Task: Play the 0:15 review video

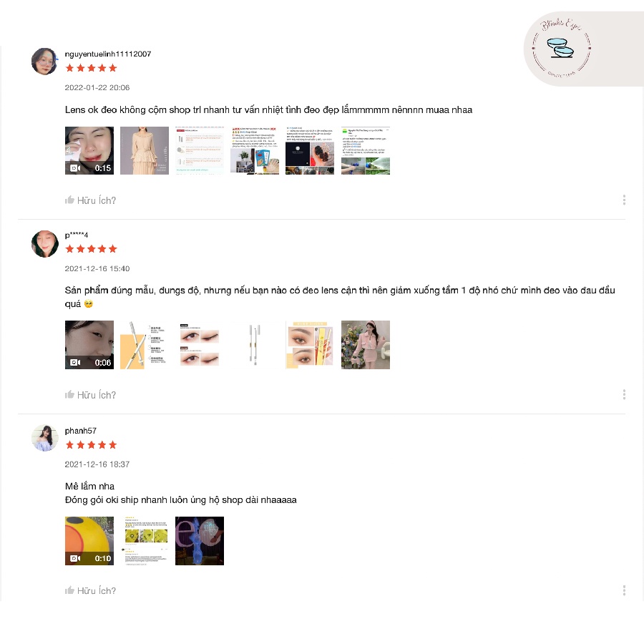Action: (x=89, y=151)
